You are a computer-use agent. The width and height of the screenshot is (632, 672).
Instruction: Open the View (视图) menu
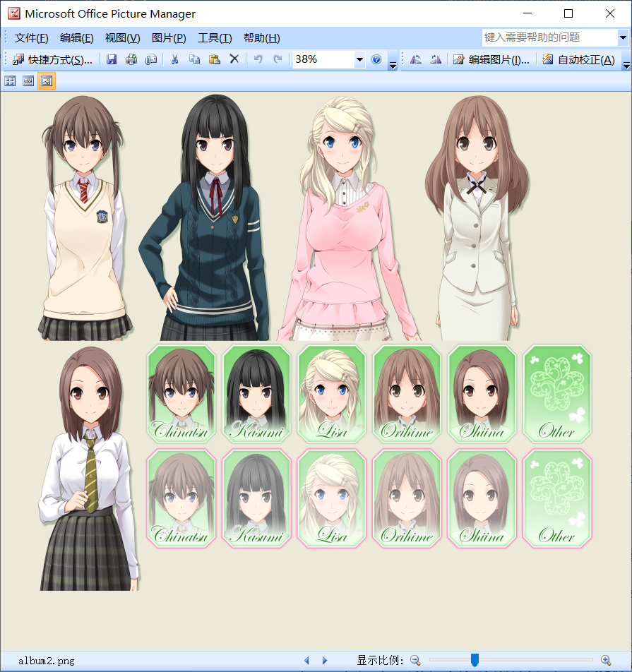click(x=123, y=38)
